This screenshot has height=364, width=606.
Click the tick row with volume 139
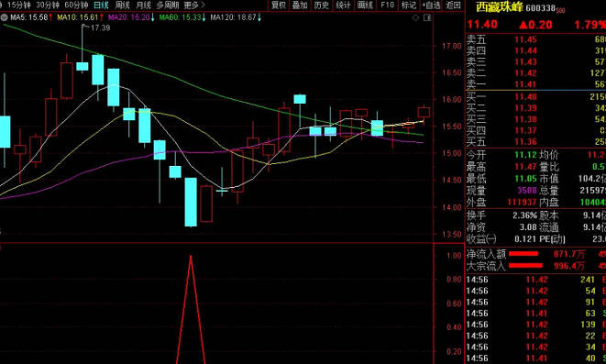tap(535, 325)
